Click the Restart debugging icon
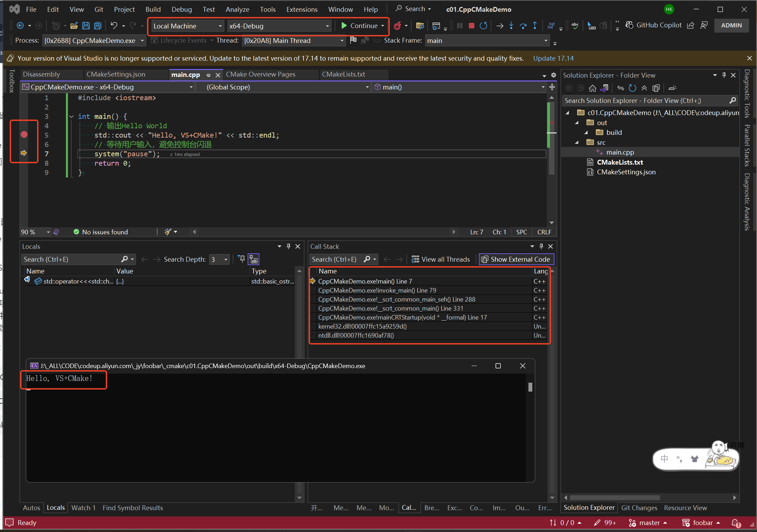 click(x=483, y=26)
